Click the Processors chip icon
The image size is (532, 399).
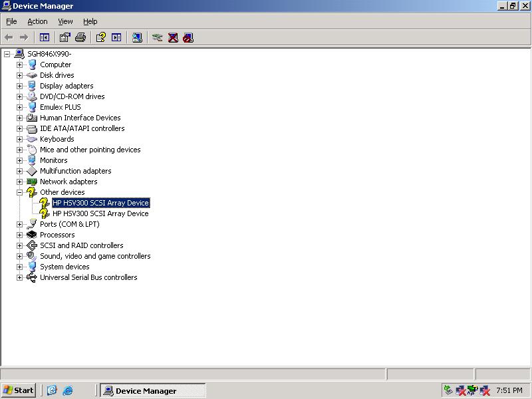point(31,235)
